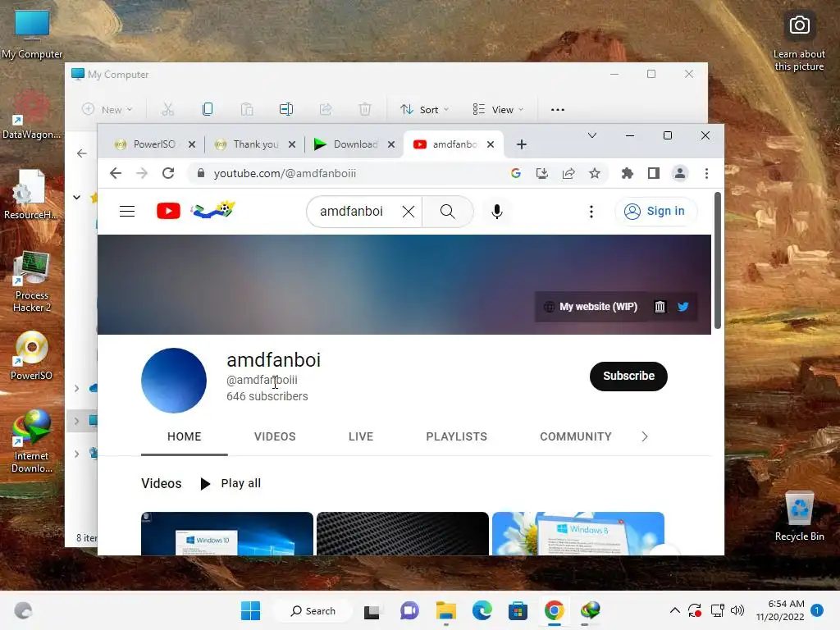The width and height of the screenshot is (840, 630).
Task: Open Chrome's three-dot menu
Action: point(706,173)
